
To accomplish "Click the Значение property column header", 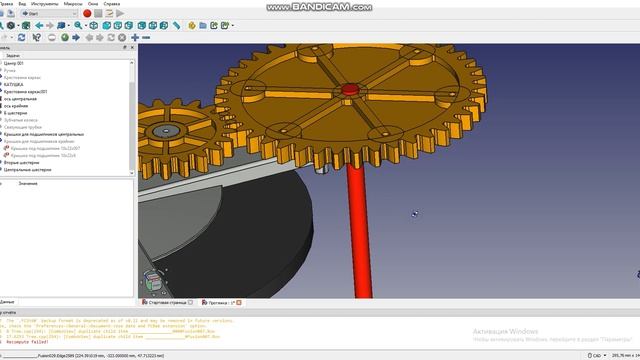I will click(28, 184).
